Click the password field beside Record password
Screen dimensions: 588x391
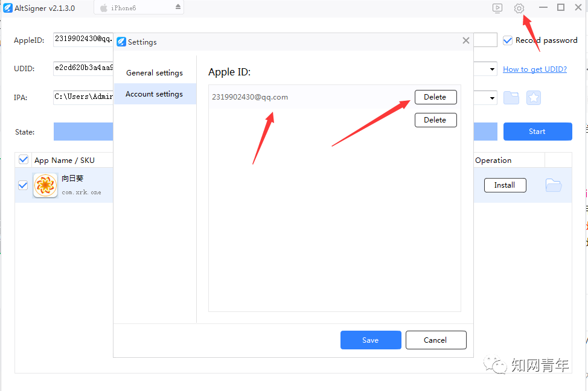[485, 40]
